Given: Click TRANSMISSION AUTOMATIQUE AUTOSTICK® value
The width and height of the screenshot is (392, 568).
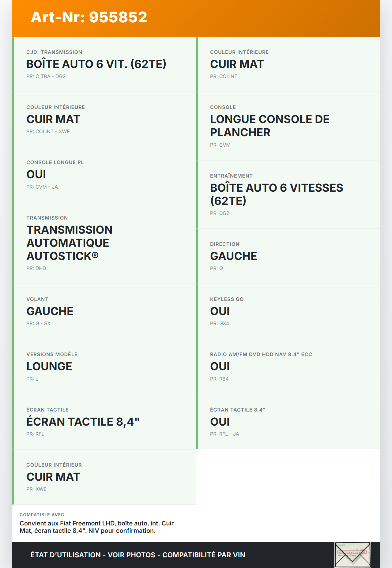Looking at the screenshot, I should pos(70,243).
